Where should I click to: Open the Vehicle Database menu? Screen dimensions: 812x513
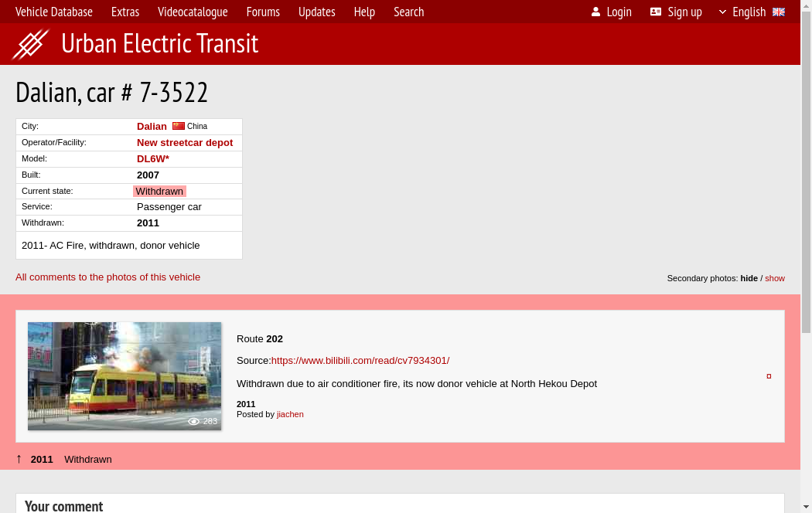[x=54, y=12]
